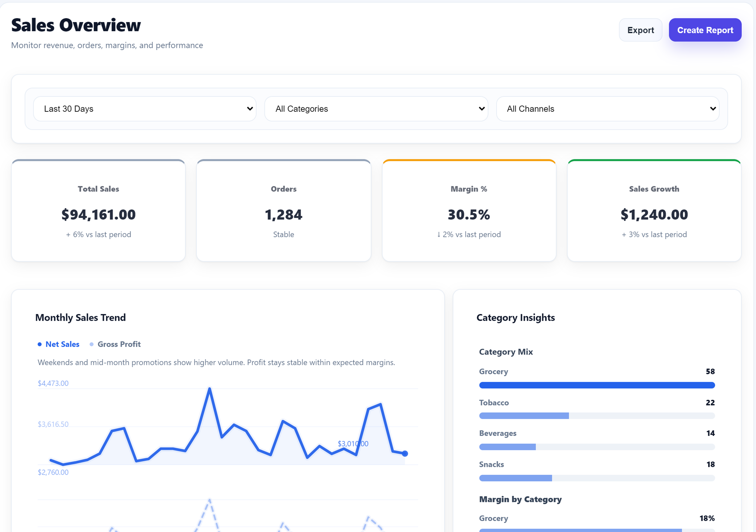Click the Snacks category label
The height and width of the screenshot is (532, 756).
click(491, 464)
